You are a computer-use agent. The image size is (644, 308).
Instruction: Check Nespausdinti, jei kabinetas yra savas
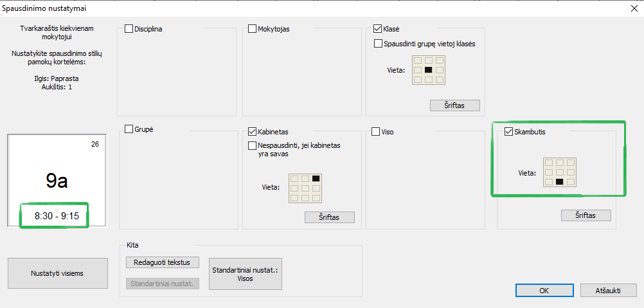click(x=252, y=145)
